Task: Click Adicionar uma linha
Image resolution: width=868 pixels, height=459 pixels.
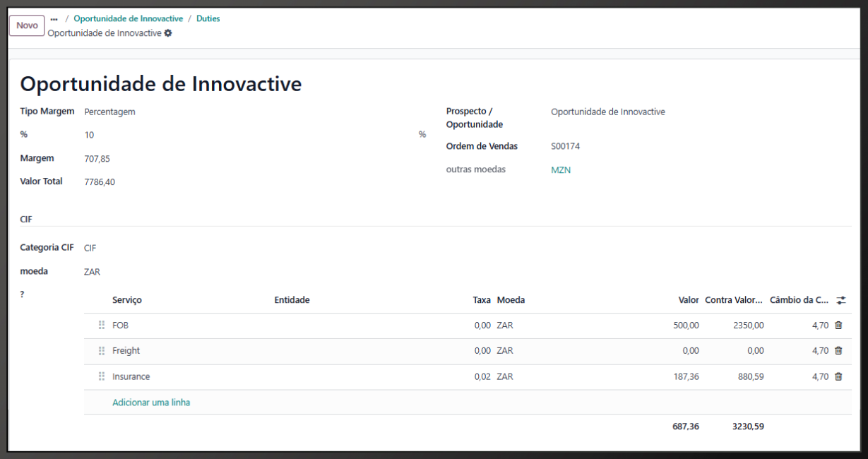Action: point(151,403)
